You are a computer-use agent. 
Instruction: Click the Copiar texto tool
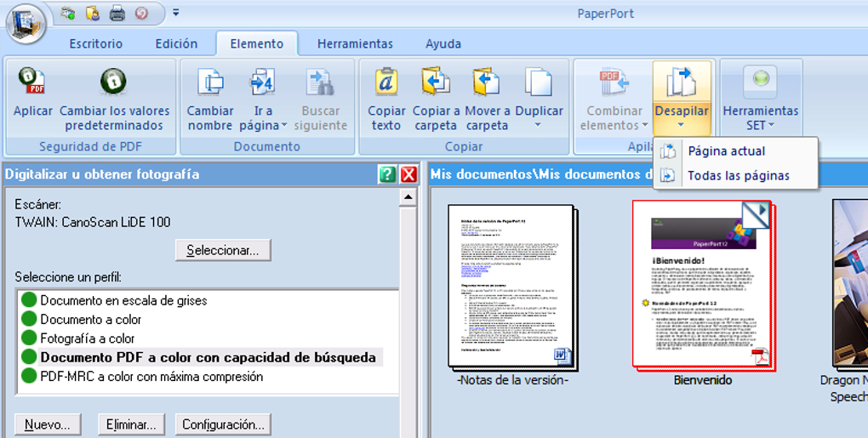pyautogui.click(x=386, y=99)
